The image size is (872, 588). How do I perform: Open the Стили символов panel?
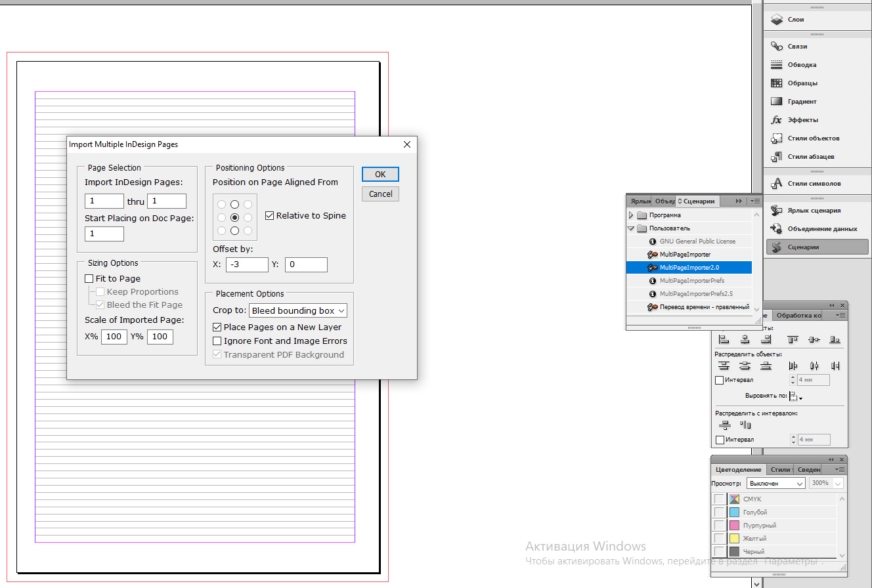pyautogui.click(x=817, y=184)
